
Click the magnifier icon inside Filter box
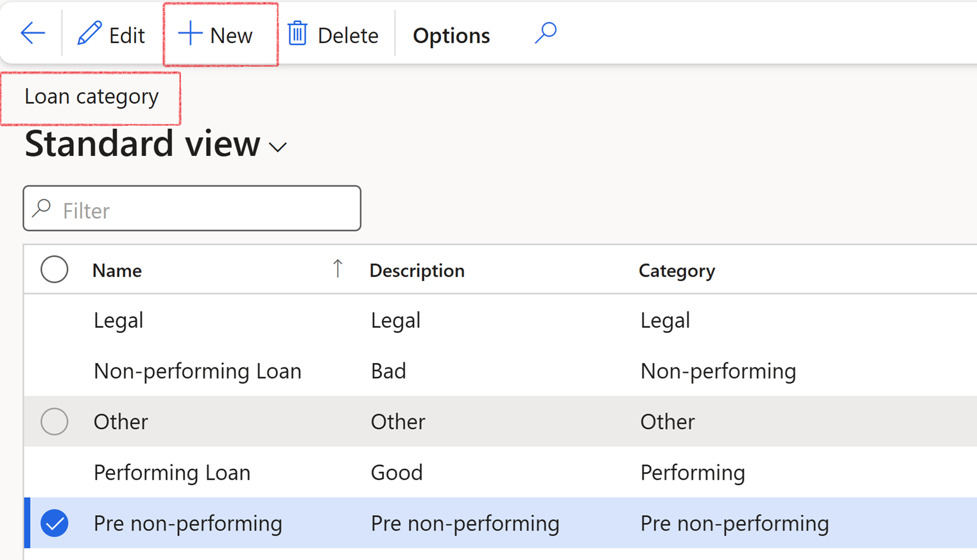42,208
